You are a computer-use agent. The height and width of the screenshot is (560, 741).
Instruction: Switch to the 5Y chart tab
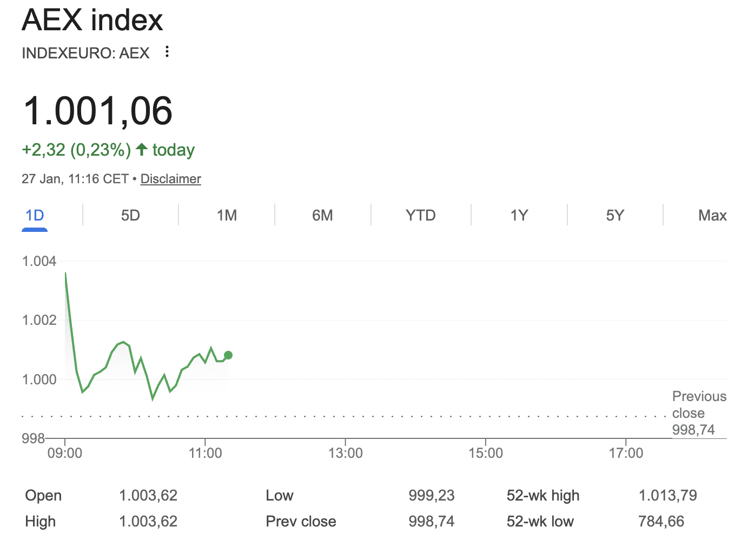pos(615,216)
